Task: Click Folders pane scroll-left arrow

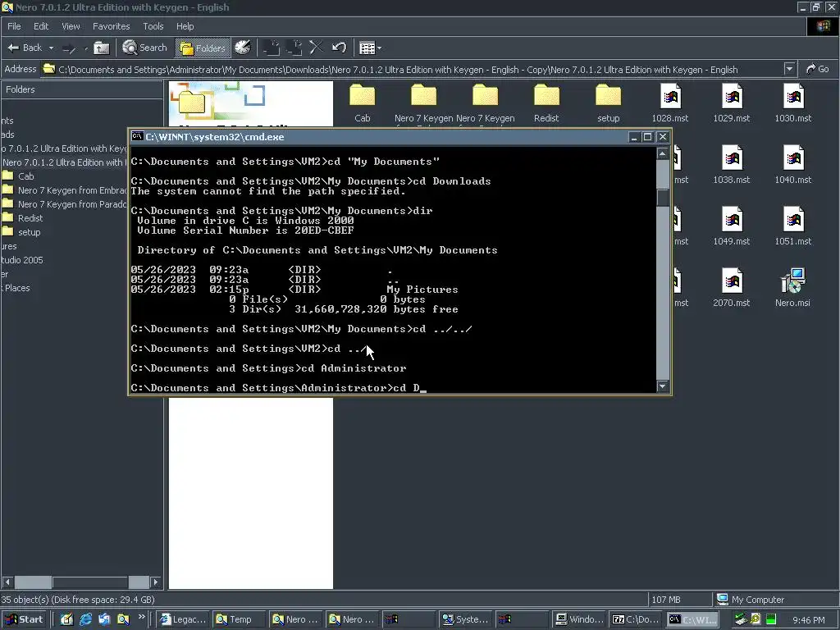Action: pos(7,582)
